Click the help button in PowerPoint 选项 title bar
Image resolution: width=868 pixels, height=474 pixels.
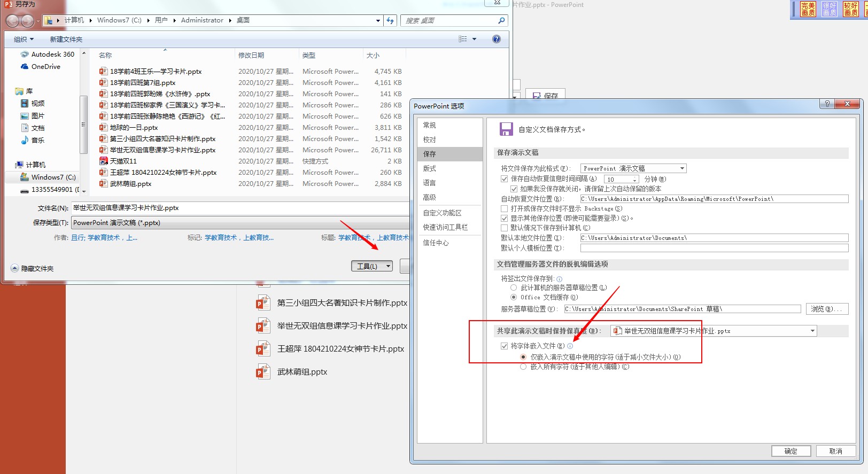coord(827,104)
